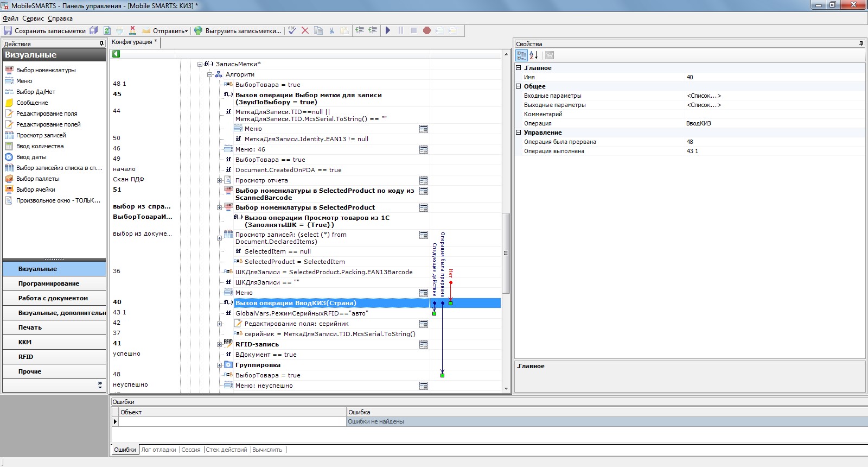Viewport: 868px width, 467px height.
Task: Select Ввод количества action
Action: [40, 146]
